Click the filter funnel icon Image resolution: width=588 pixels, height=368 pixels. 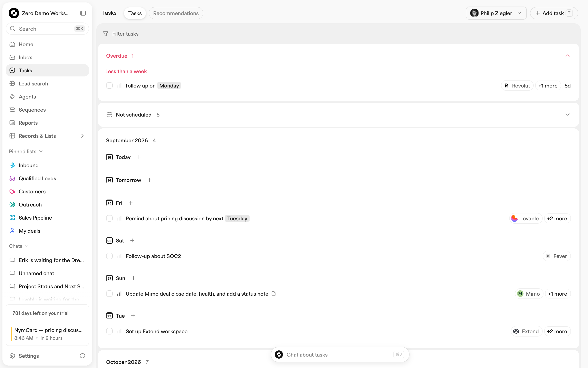click(106, 34)
